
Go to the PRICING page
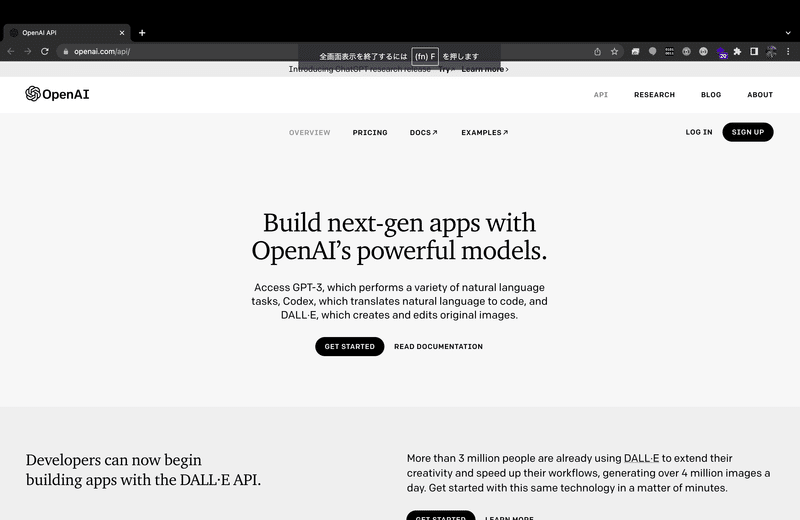point(370,133)
